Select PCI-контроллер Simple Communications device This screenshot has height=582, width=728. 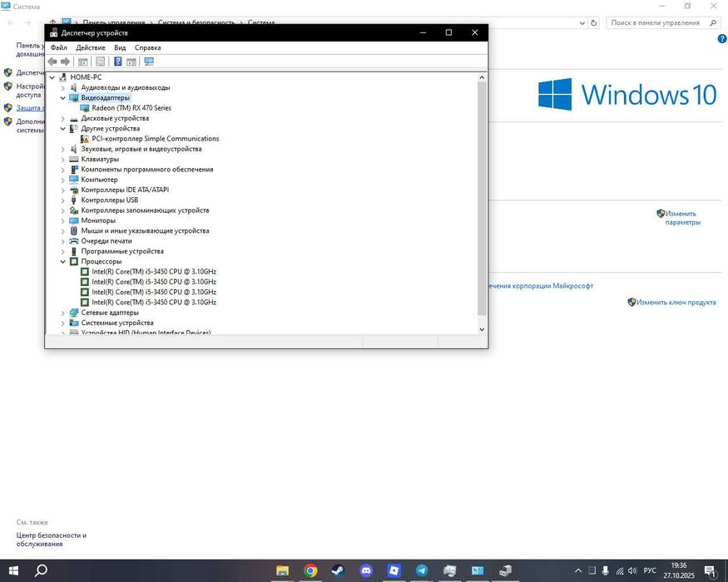tap(155, 139)
